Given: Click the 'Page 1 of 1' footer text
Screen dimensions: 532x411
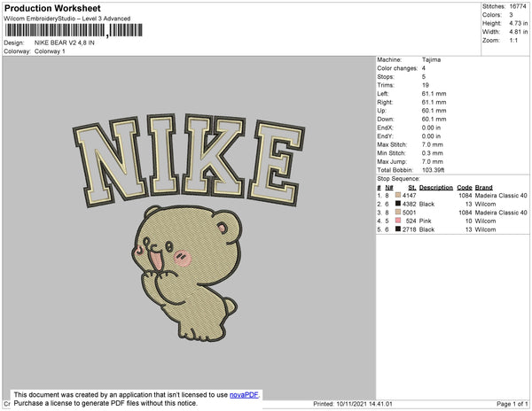Looking at the screenshot, I should click(x=512, y=404).
